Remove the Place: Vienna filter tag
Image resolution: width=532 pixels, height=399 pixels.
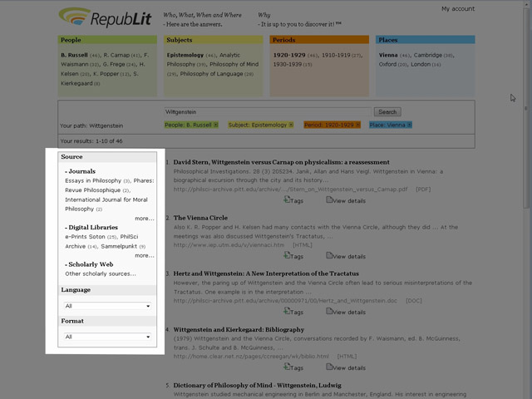[408, 125]
